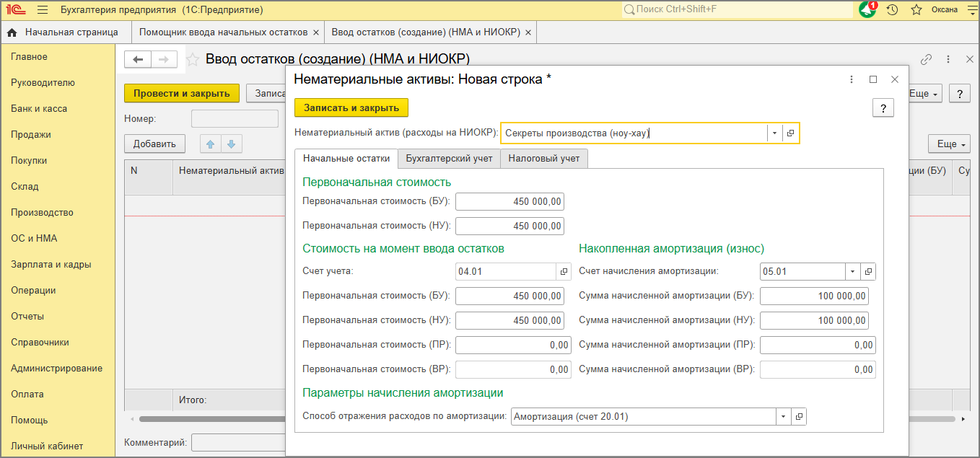Open Операции section
The width and height of the screenshot is (980, 458).
tap(33, 291)
